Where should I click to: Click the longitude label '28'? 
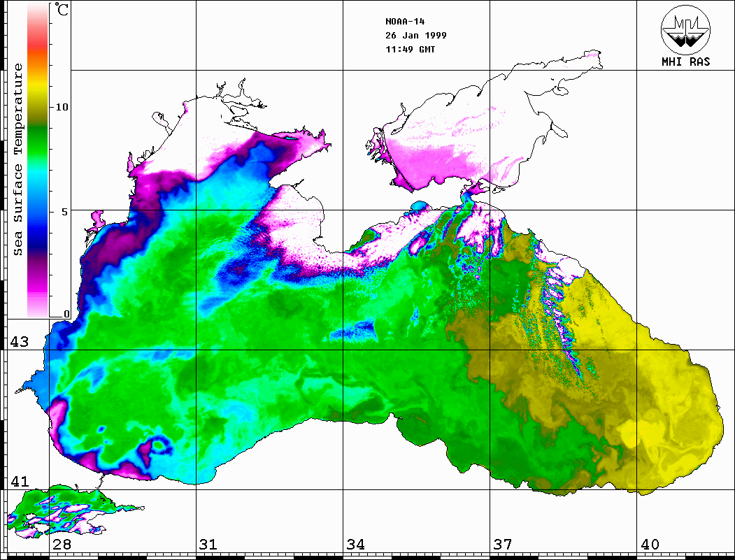[62, 545]
